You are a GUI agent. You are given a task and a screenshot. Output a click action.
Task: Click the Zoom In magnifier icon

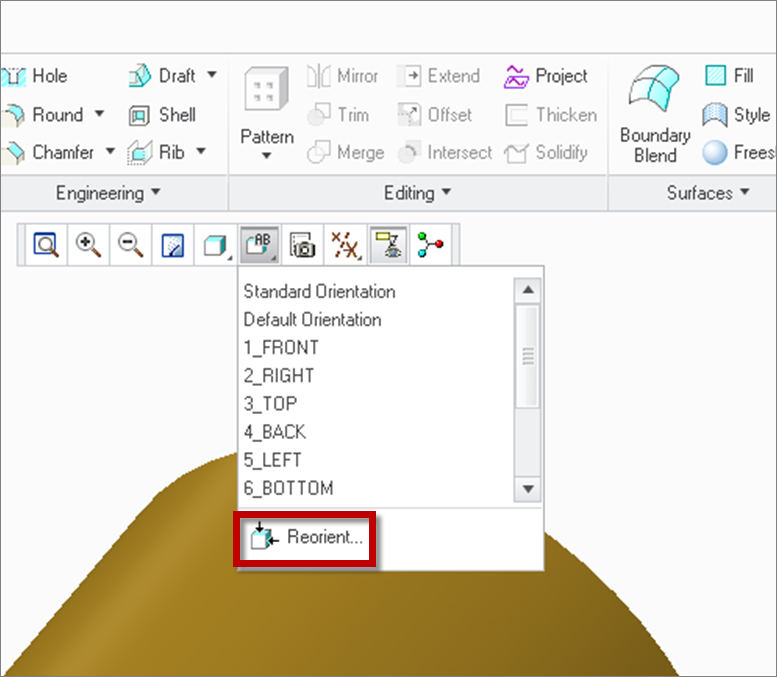(x=88, y=245)
